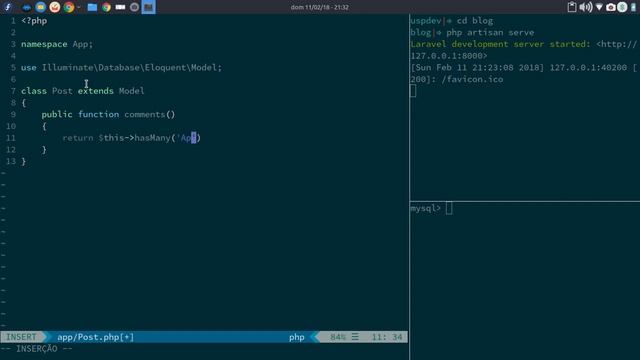Click line number 13 in the gutter
640x360 pixels.
(11, 161)
